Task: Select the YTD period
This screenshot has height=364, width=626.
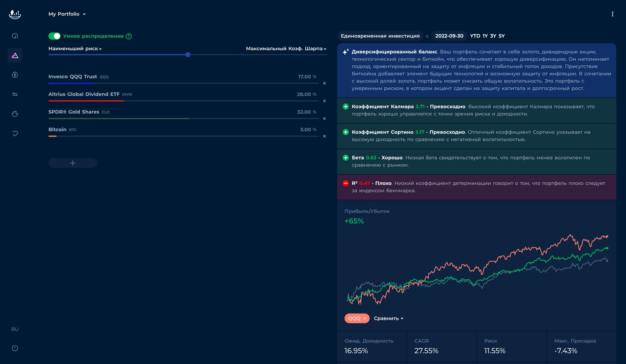Action: tap(475, 36)
